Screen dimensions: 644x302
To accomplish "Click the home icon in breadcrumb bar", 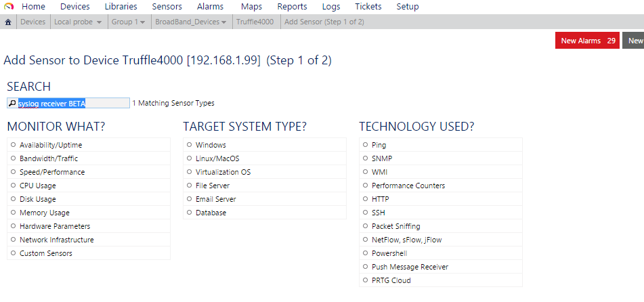I will click(8, 22).
